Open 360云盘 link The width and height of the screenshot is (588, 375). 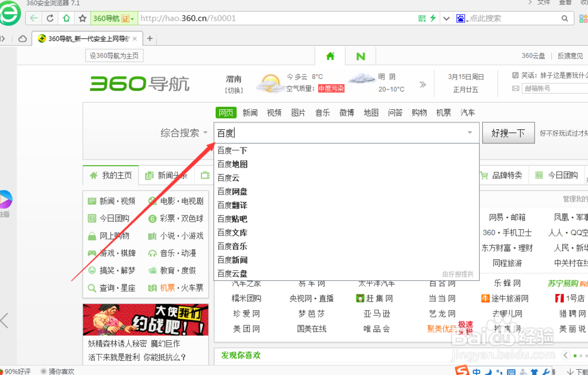[533, 56]
